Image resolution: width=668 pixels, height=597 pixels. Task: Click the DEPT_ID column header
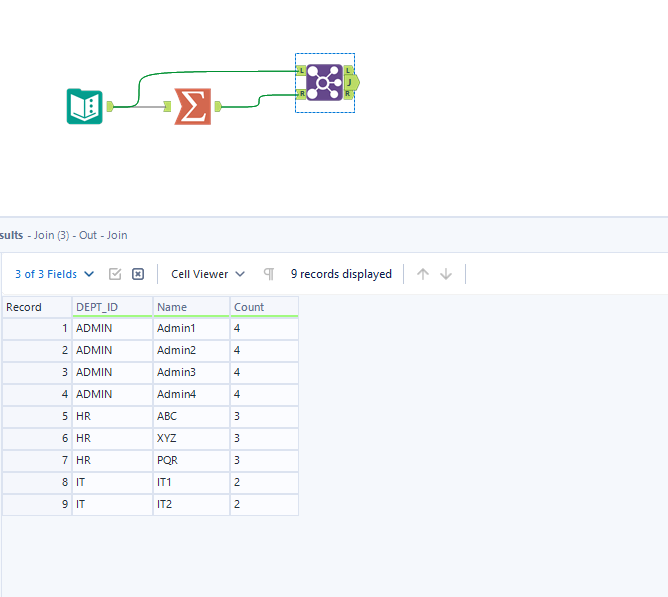(x=112, y=307)
